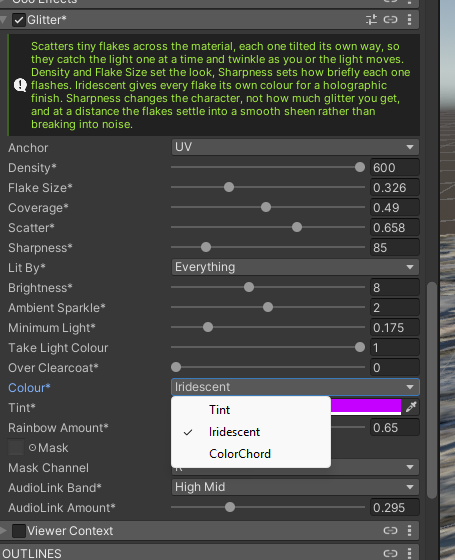Click the Glitter* header title
This screenshot has height=560, width=455.
point(47,20)
